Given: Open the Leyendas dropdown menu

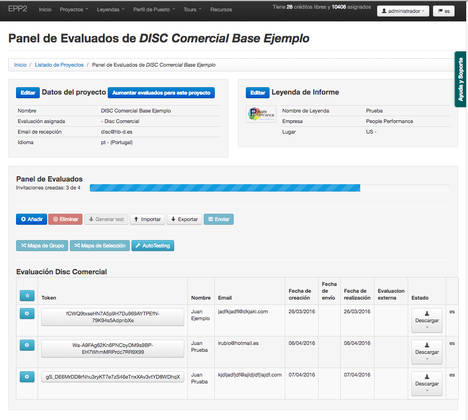Looking at the screenshot, I should pos(110,10).
